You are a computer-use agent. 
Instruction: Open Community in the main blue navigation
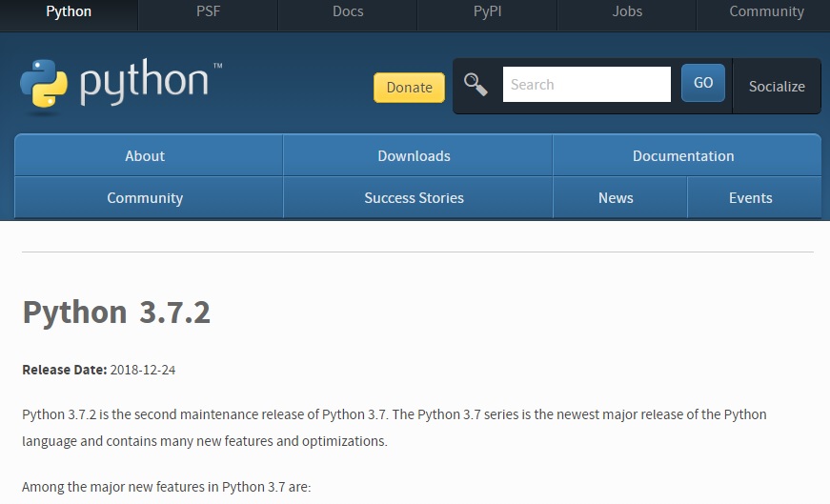point(149,197)
